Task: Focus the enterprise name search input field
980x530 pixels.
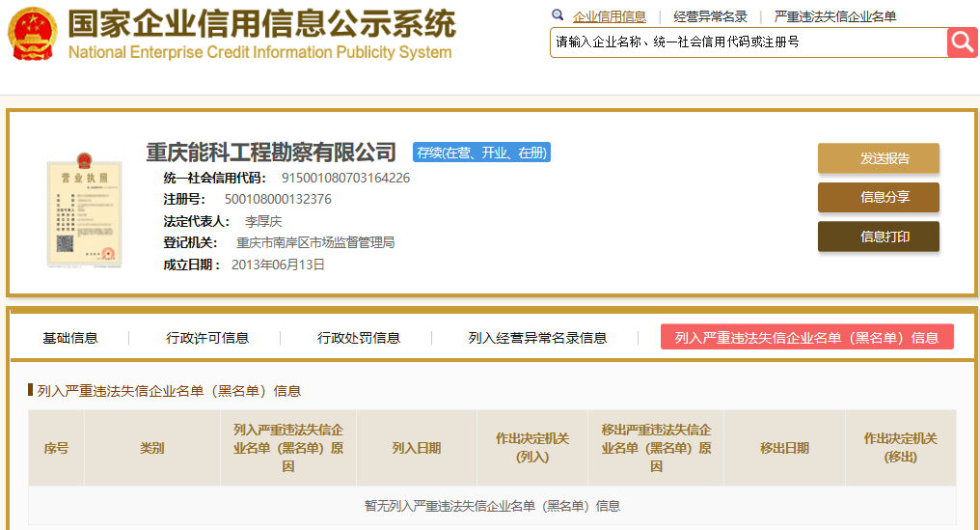Action: [749, 42]
